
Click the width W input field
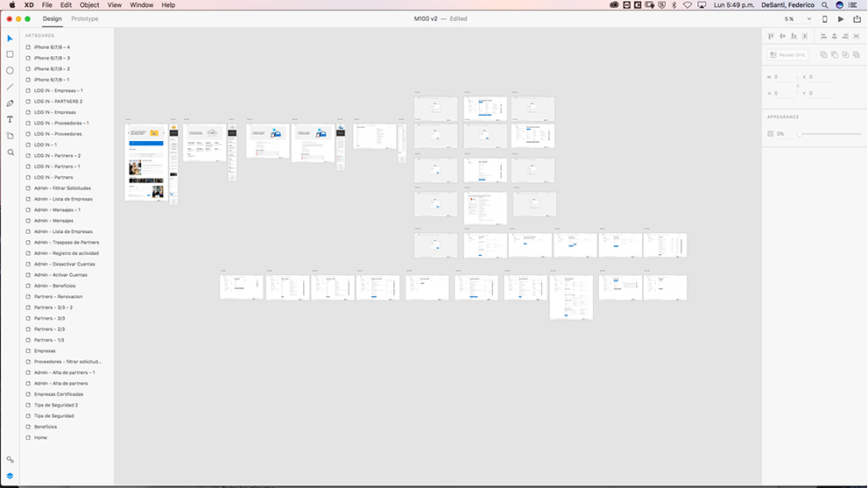[785, 77]
